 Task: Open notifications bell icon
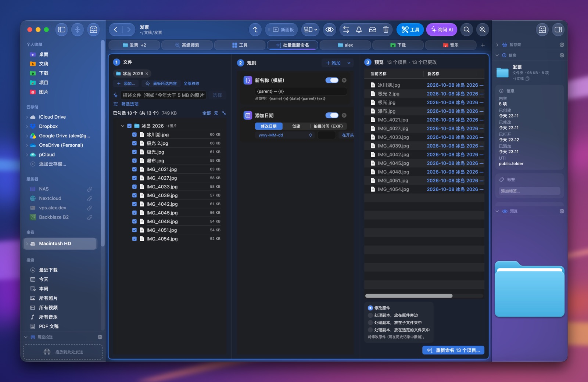coord(359,30)
